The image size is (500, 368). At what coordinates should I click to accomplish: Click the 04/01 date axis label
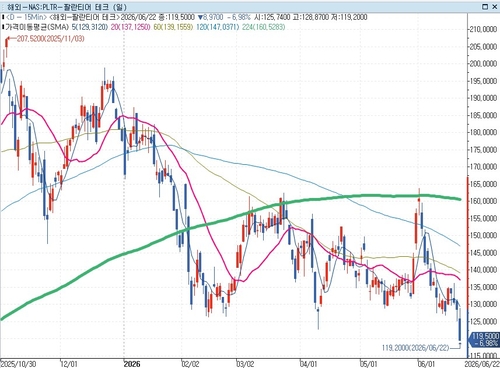tap(309, 363)
